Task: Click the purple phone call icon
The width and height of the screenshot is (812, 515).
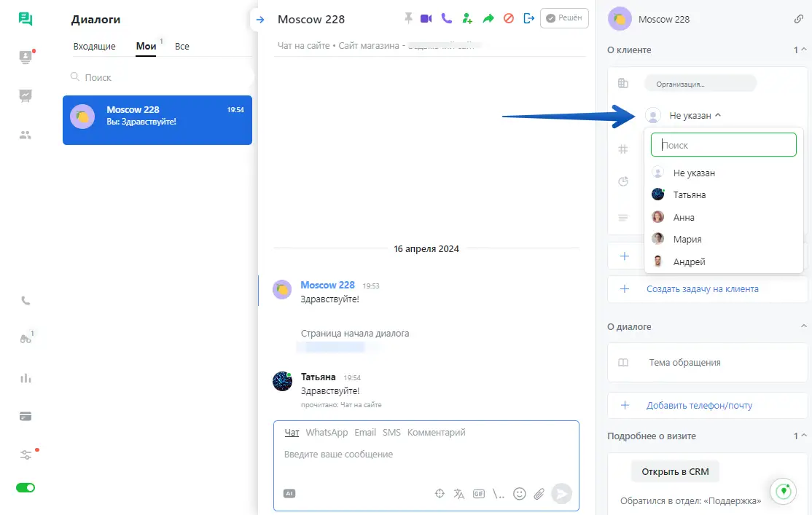Action: (446, 18)
